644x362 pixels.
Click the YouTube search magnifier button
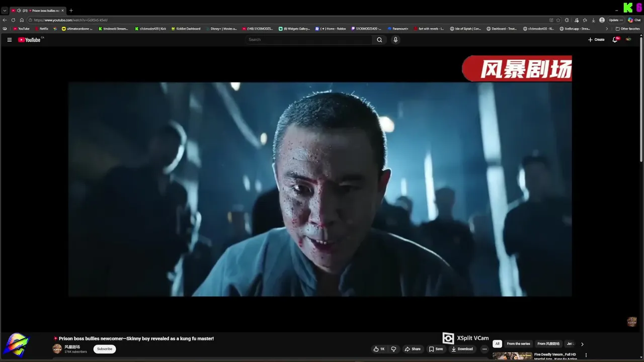coord(379,40)
